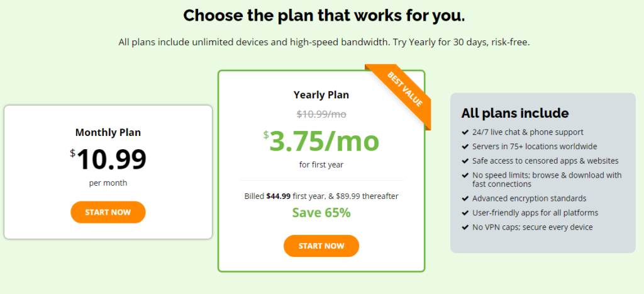Click the Billed $44.99 first year text
The width and height of the screenshot is (644, 294).
pyautogui.click(x=321, y=196)
